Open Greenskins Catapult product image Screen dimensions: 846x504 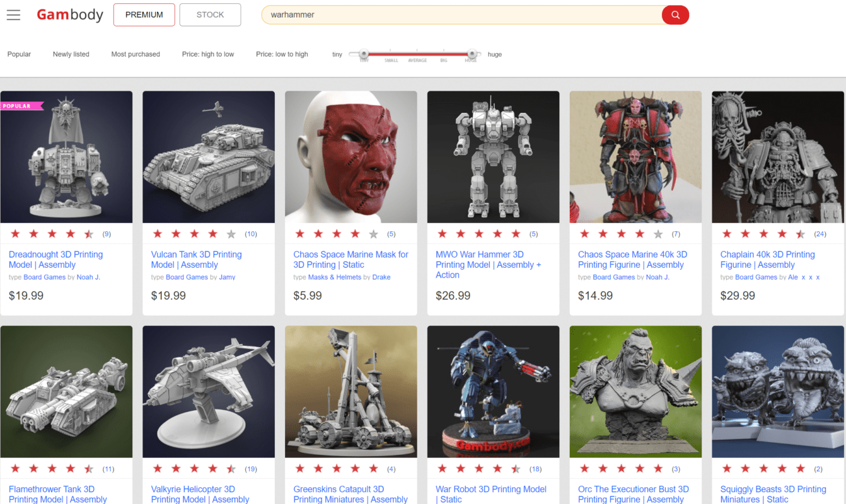click(x=351, y=392)
